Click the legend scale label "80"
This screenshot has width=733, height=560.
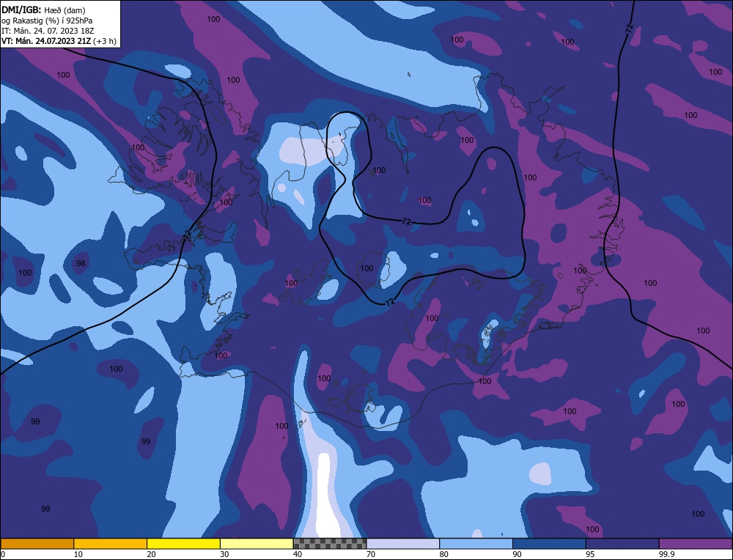444,554
